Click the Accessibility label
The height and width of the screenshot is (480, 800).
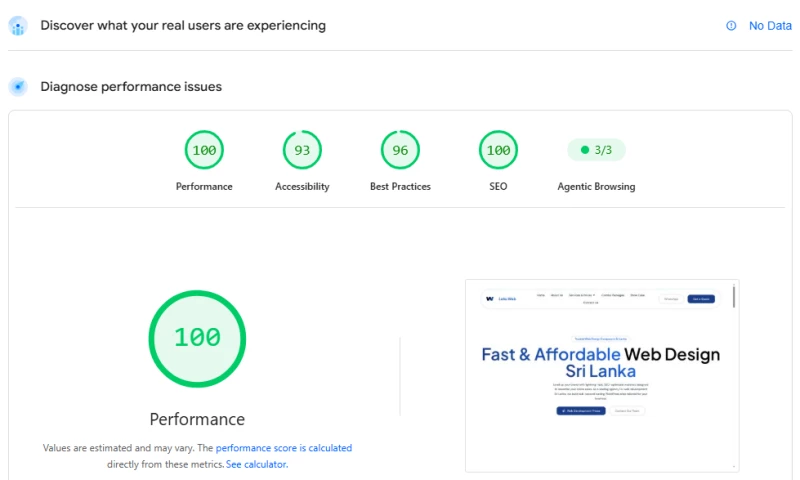302,187
